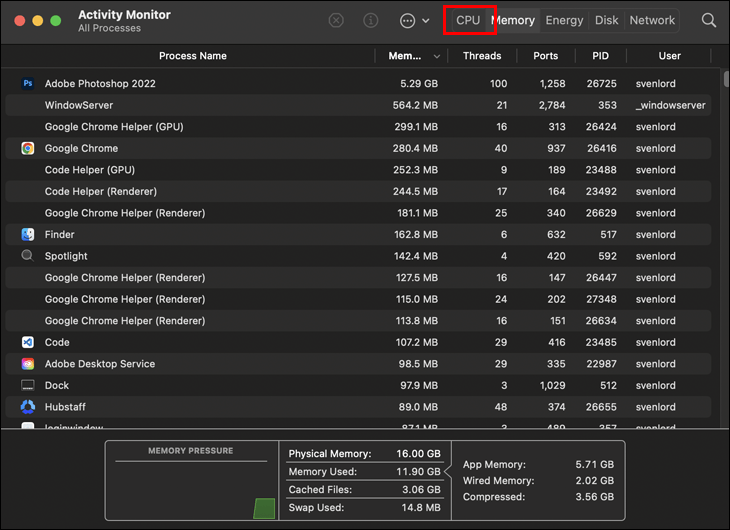The height and width of the screenshot is (530, 730).
Task: Sort by the Memory column header
Action: coord(405,56)
